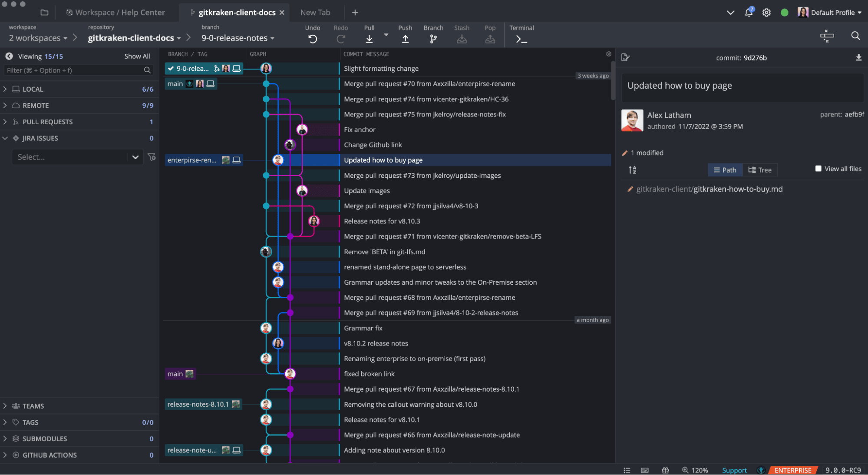Viewport: 868px width, 475px height.
Task: Open a New Tab
Action: 315,12
